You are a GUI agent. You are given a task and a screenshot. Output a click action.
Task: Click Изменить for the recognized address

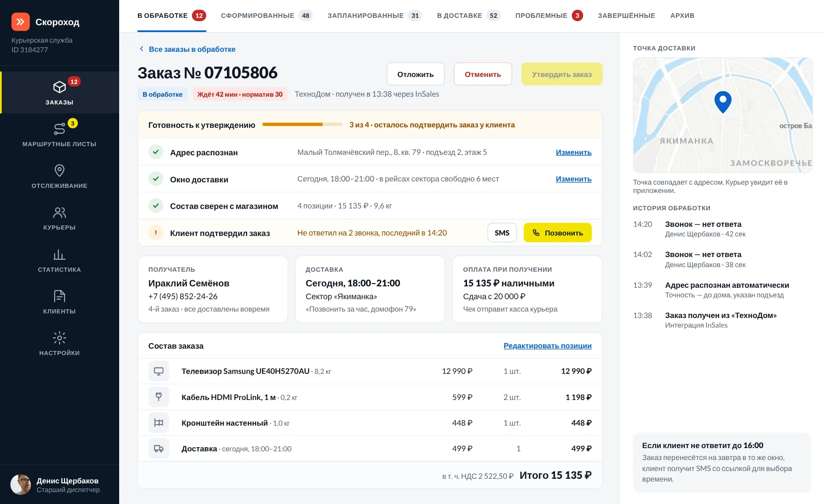pos(573,152)
